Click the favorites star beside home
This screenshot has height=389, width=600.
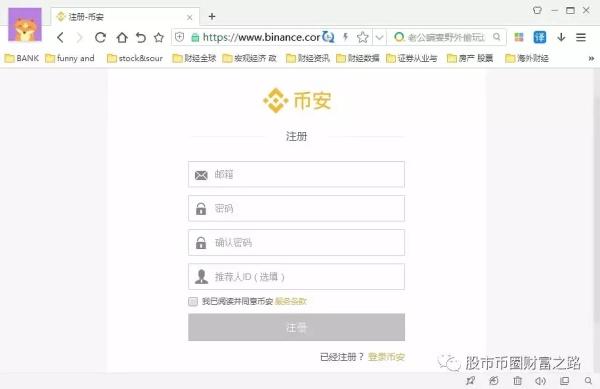159,37
